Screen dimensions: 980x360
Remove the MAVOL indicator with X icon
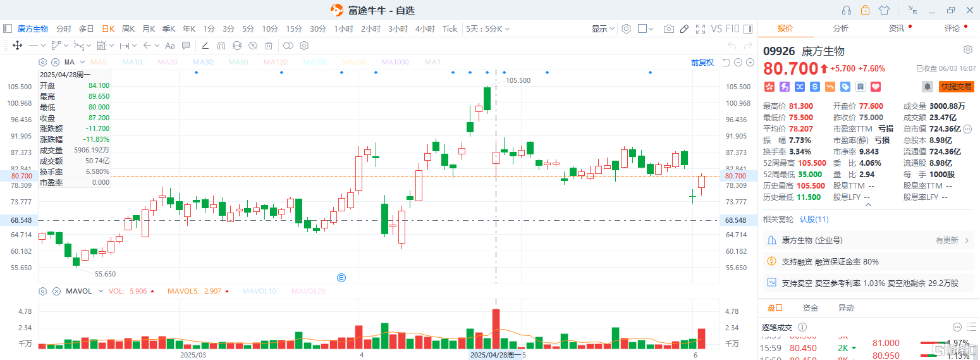pos(55,291)
